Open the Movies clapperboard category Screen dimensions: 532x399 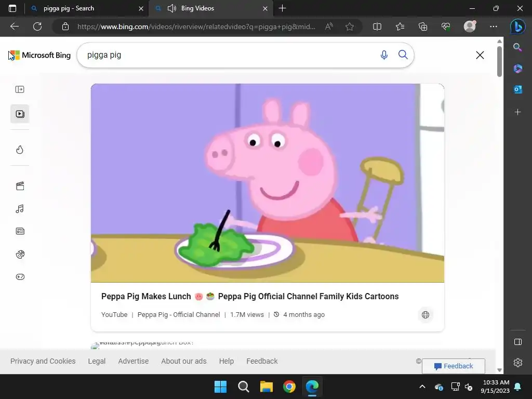(20, 186)
